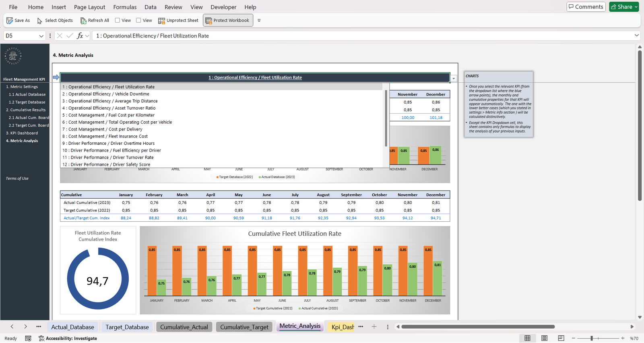Tick the View checkbox beside Unprotect Sheet
Image resolution: width=644 pixels, height=343 pixels.
pyautogui.click(x=138, y=20)
